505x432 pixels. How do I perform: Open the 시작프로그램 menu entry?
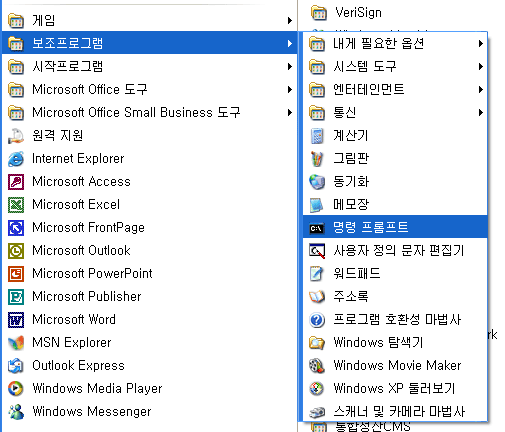(x=149, y=67)
